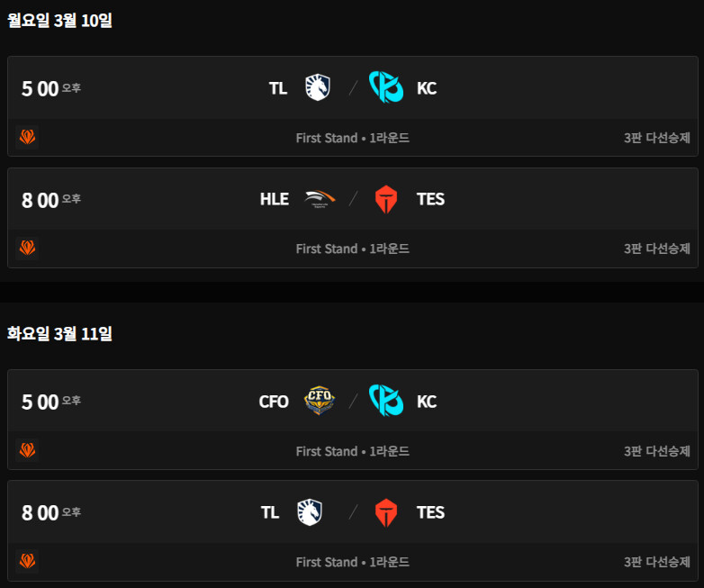Click 3판 다선승제 label in TL vs KC row

tap(656, 138)
